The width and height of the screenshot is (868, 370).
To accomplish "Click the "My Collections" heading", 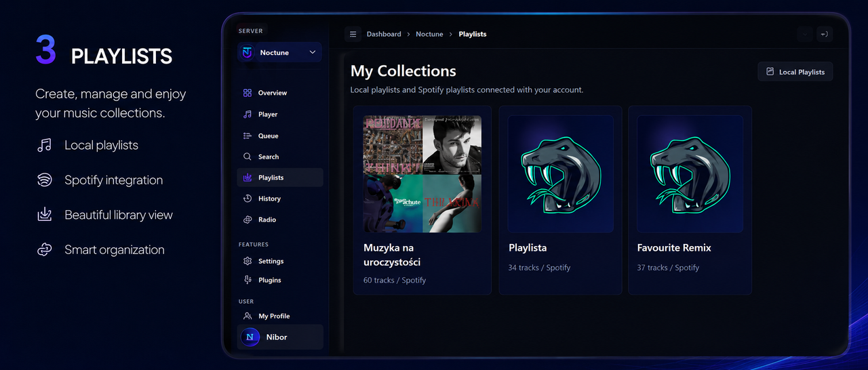I will tap(403, 71).
